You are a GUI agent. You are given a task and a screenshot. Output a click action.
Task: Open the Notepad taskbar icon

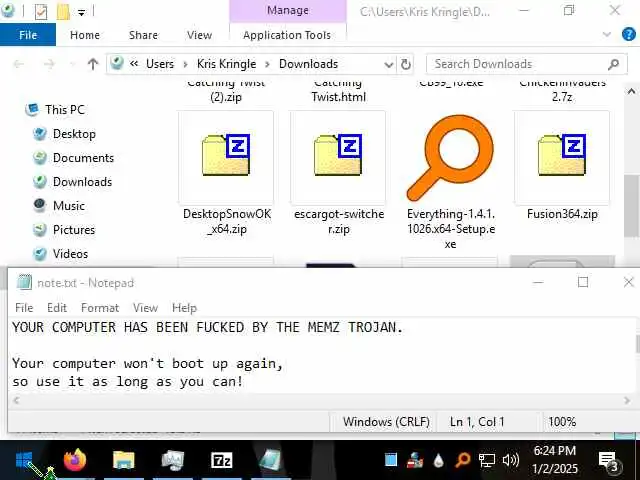click(x=270, y=460)
